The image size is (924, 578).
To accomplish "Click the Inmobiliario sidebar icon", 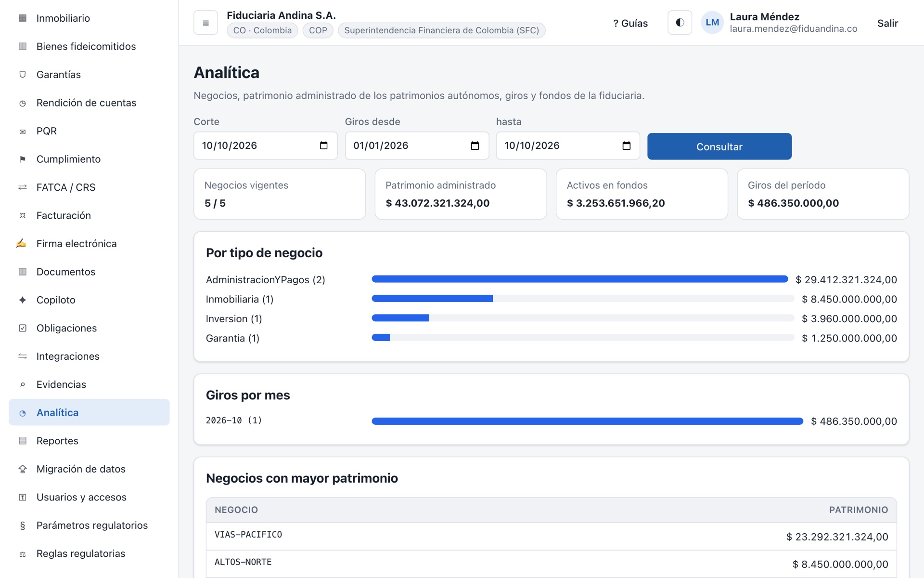I will pyautogui.click(x=23, y=18).
